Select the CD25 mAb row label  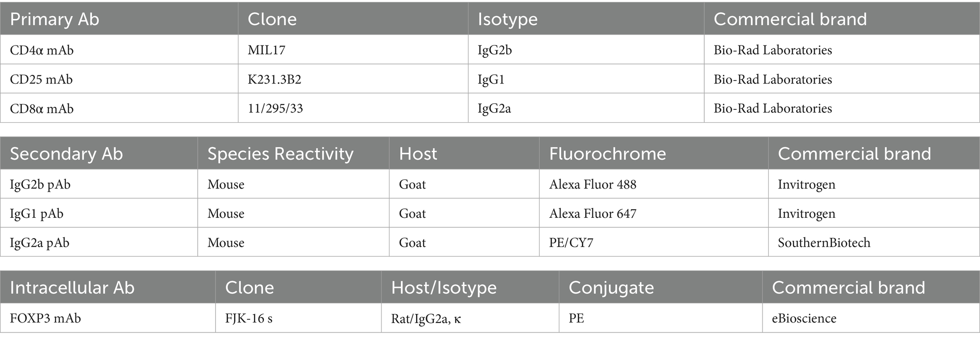click(41, 80)
